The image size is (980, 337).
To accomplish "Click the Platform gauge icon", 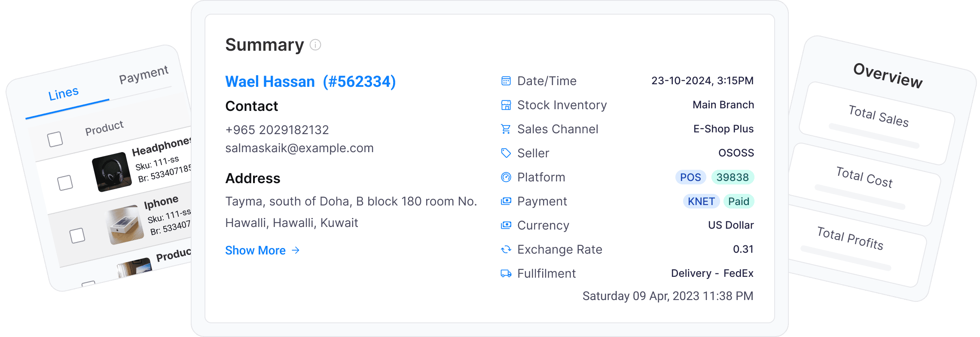I will [x=506, y=177].
